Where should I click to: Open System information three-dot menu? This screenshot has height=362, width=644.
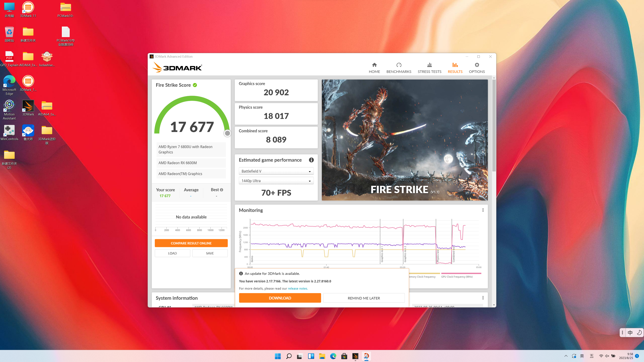[x=483, y=298]
